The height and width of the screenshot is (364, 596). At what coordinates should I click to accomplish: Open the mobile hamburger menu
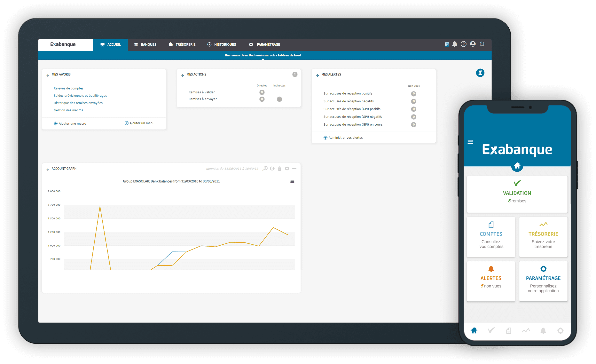point(470,142)
